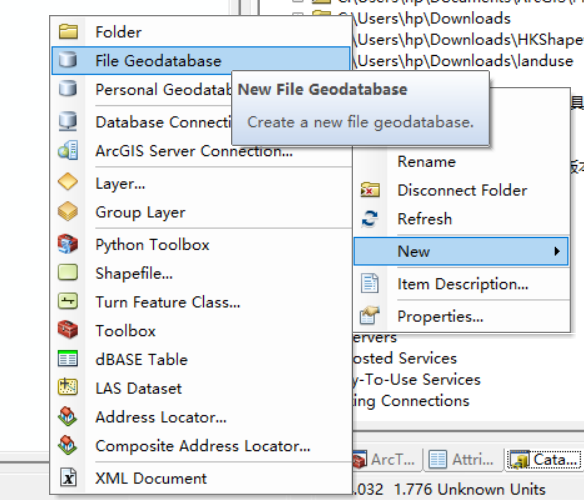The image size is (584, 500).
Task: Select Downloads\HKShape folder connection
Action: click(x=467, y=39)
